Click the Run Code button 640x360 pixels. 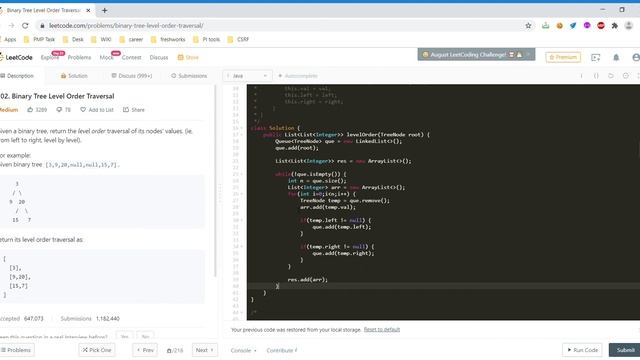(582, 350)
